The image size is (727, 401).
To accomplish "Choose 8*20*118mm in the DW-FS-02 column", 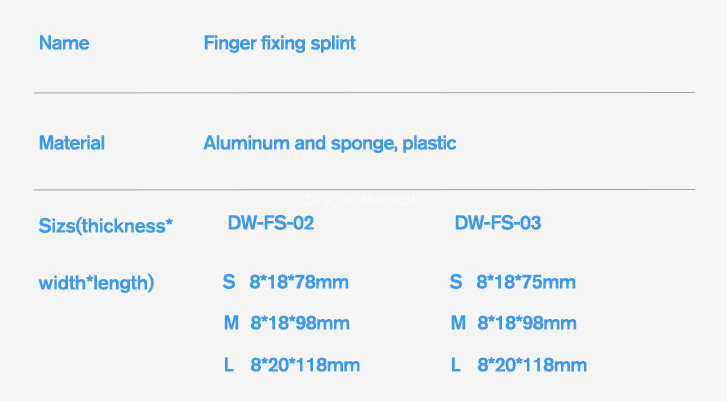I will pos(305,365).
